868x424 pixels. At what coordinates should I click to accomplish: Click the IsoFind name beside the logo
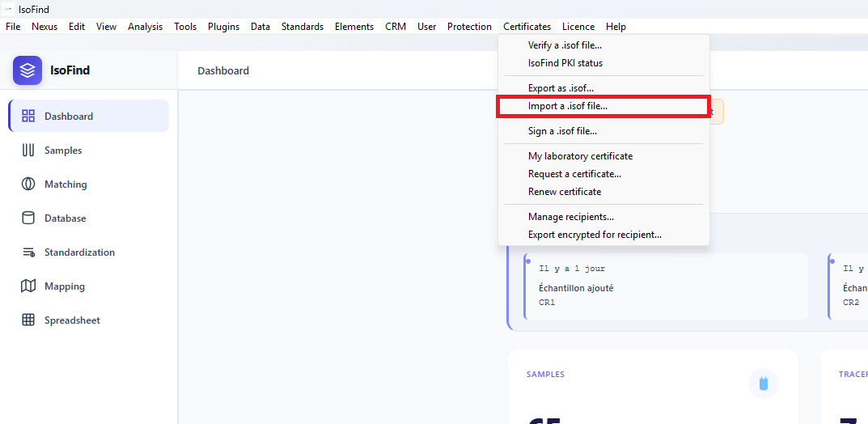click(x=70, y=70)
